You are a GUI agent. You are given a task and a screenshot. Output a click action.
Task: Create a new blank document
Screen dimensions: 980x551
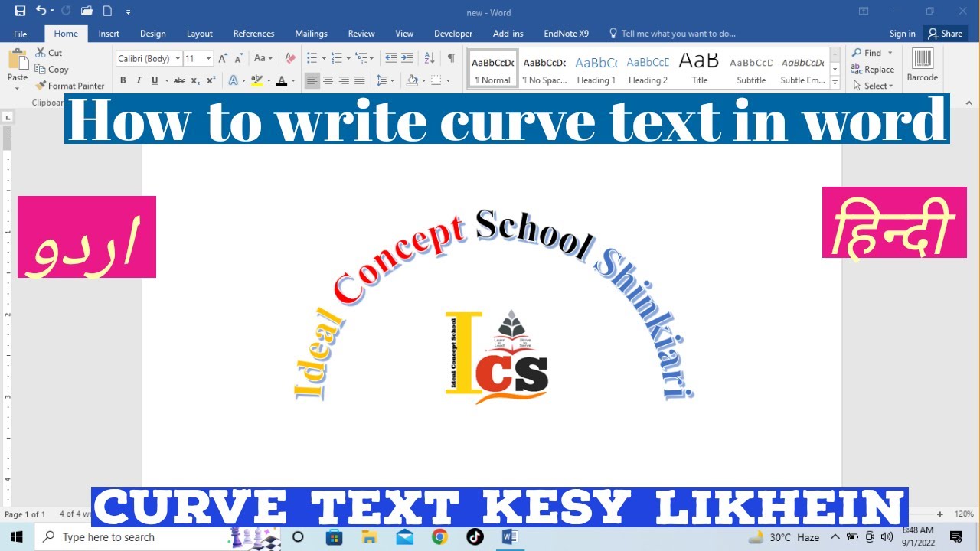pos(107,11)
